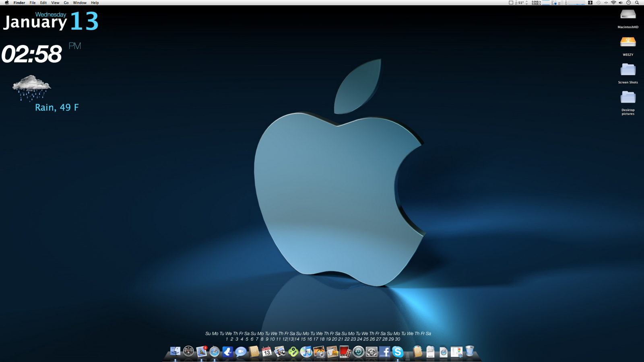644x362 pixels.
Task: Open the Window menu
Action: tap(80, 3)
